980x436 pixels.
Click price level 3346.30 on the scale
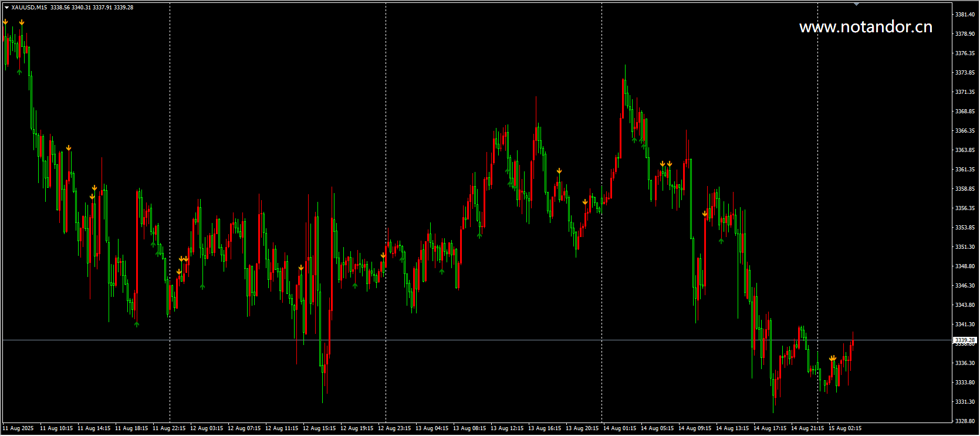pyautogui.click(x=965, y=285)
